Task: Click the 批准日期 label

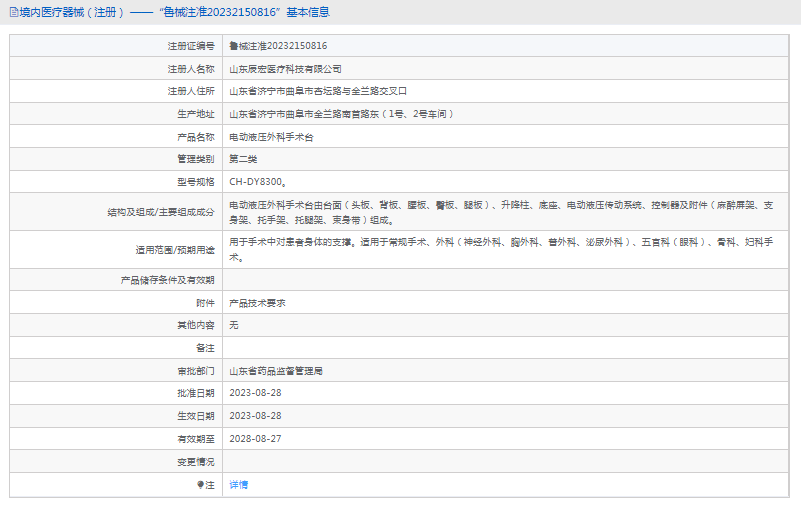Action: tap(196, 393)
